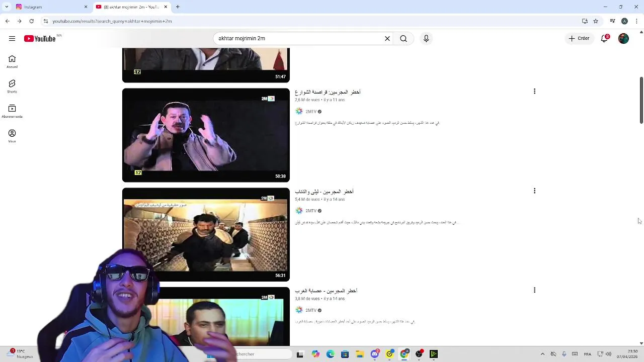
Task: Open the YouTube hamburger guide menu
Action: click(12, 39)
